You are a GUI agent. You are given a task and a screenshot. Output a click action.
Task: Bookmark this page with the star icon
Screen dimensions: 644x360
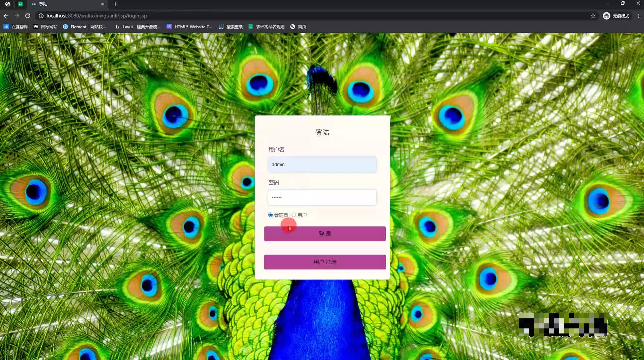tap(593, 16)
